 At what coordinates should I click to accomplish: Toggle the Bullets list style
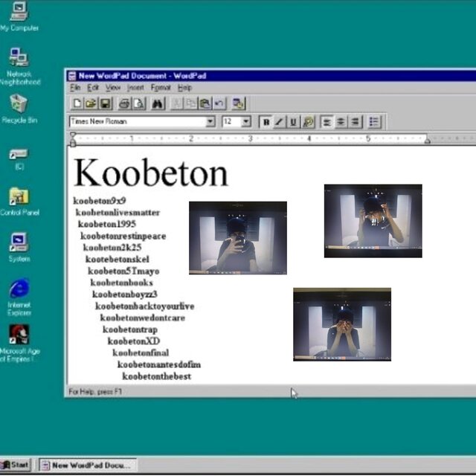pyautogui.click(x=374, y=122)
